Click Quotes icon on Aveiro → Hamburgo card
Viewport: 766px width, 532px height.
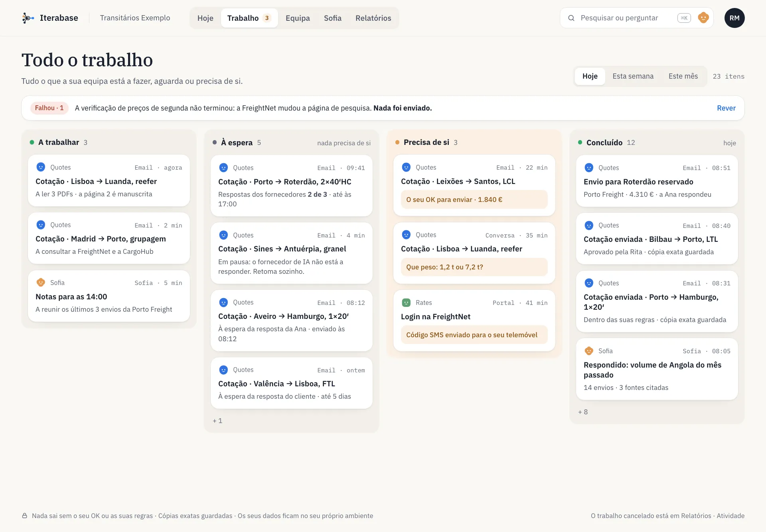point(223,303)
